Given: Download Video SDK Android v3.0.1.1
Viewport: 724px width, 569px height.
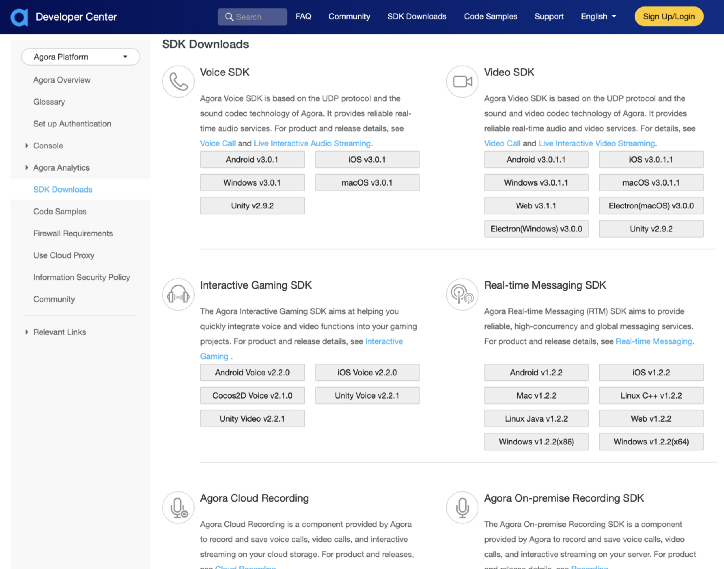Looking at the screenshot, I should click(x=536, y=160).
